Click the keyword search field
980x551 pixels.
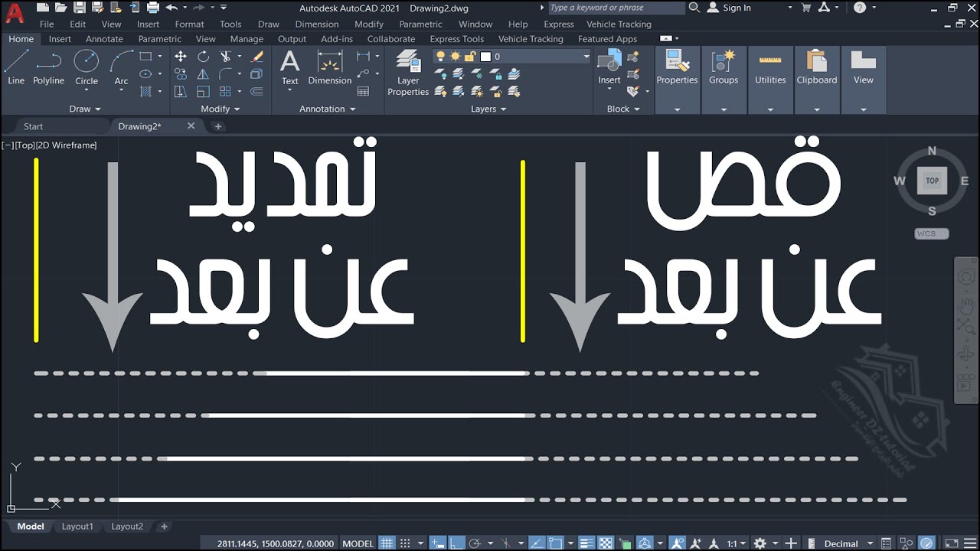click(x=616, y=8)
